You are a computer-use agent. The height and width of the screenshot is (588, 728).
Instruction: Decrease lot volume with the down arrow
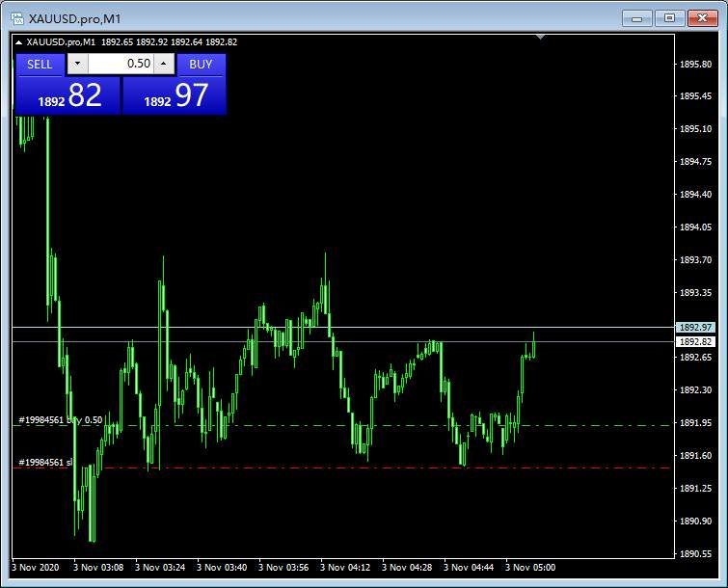coord(78,64)
